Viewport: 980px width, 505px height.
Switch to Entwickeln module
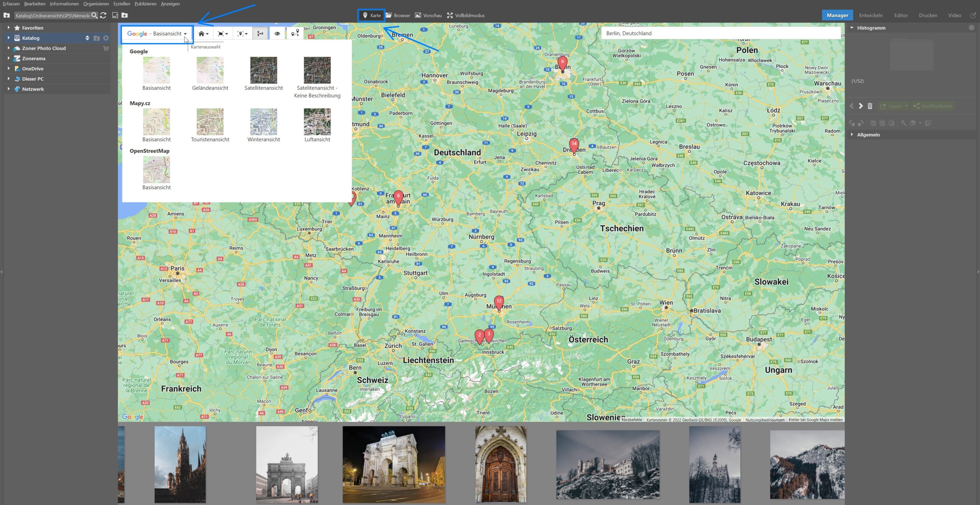click(x=871, y=15)
